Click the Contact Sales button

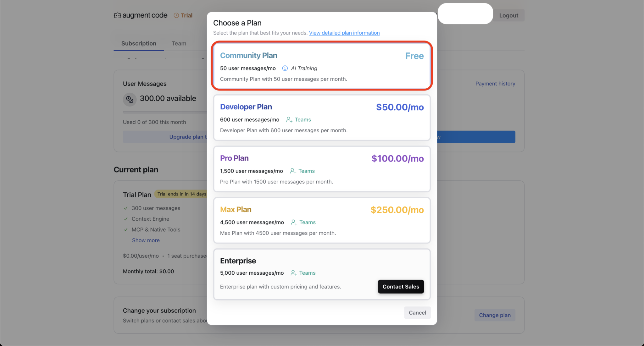tap(401, 286)
